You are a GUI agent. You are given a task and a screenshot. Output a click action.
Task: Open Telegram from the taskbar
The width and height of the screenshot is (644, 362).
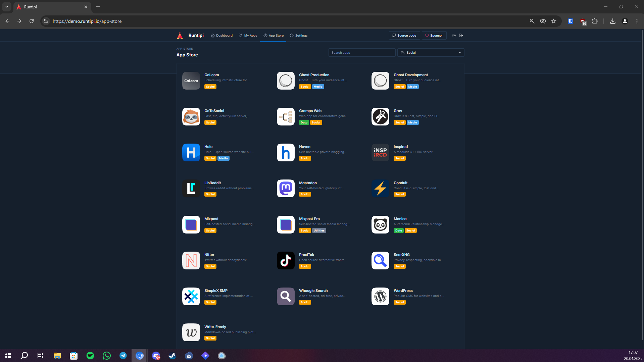(x=123, y=356)
